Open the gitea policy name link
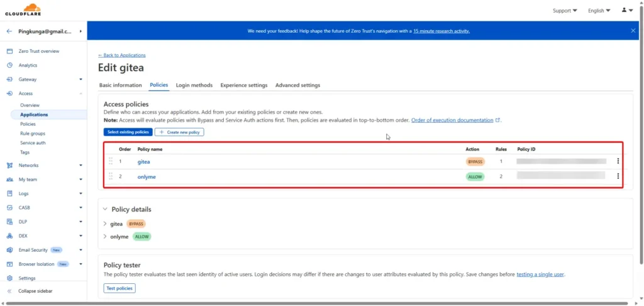The image size is (644, 306). 144,162
